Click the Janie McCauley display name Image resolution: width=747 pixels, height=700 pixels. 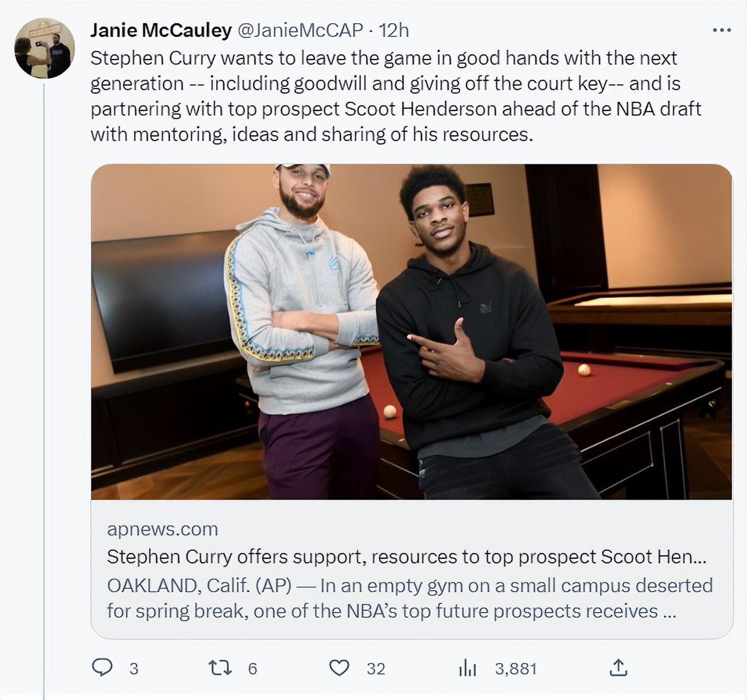coord(161,30)
